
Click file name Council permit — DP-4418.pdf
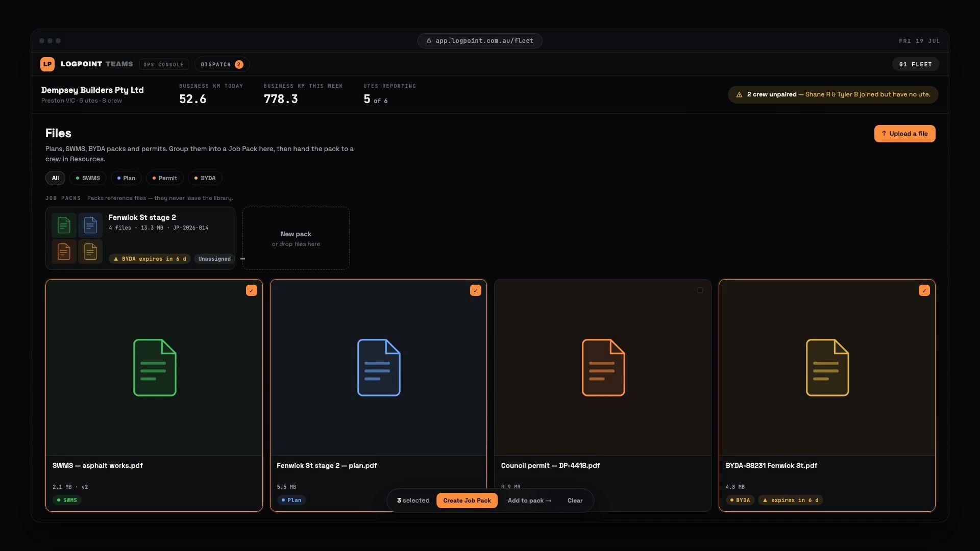[550, 465]
